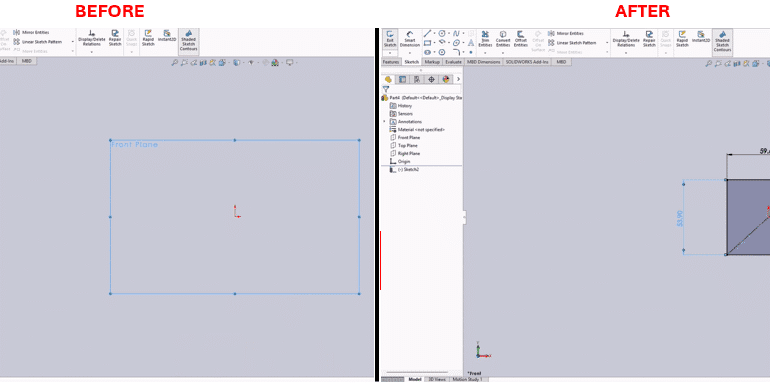Select the Sketch Fillet tool in AFTER panel
770x384 pixels.
[456, 52]
